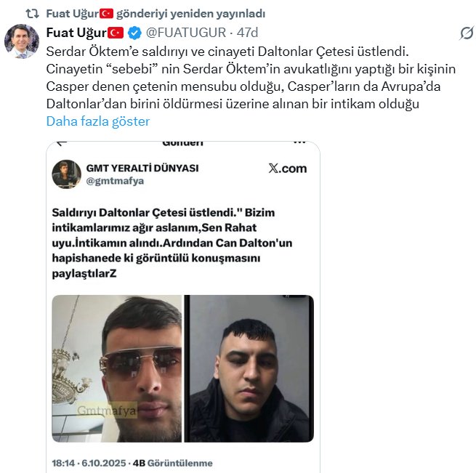
Task: Open the tweet via the 47d timestamp
Action: 247,33
